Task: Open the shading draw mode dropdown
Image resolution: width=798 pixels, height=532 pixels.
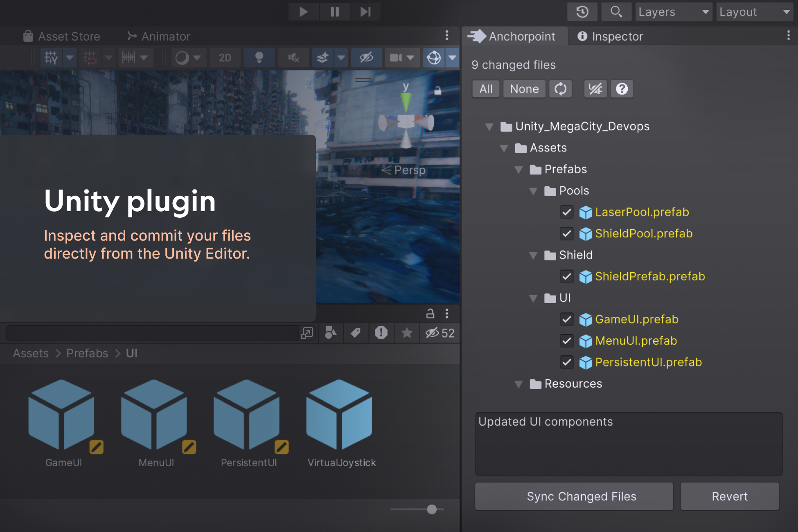Action: pyautogui.click(x=197, y=58)
